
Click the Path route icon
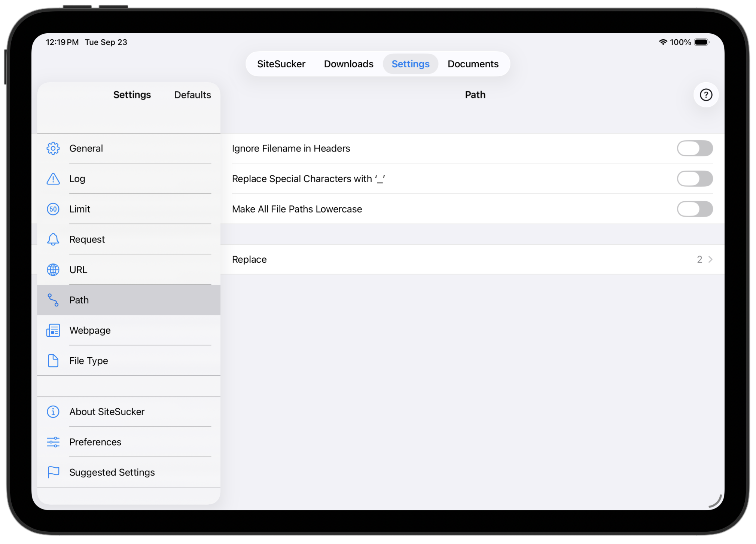[x=53, y=300]
